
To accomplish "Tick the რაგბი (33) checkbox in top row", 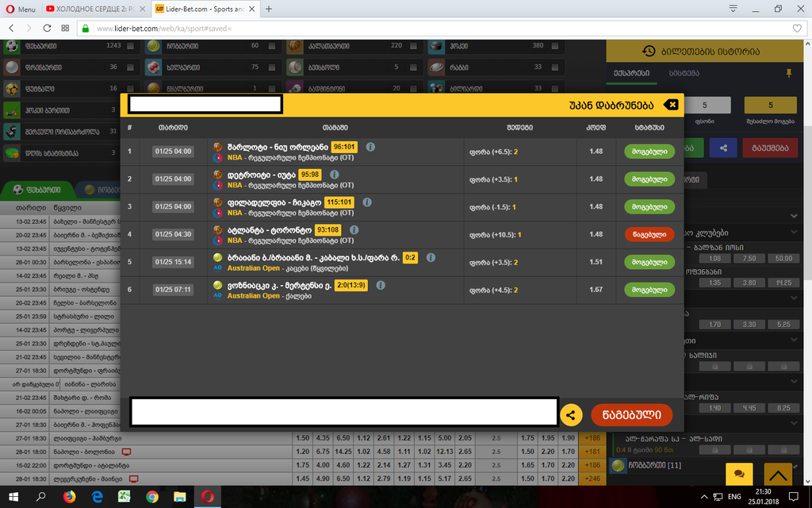I will [554, 67].
